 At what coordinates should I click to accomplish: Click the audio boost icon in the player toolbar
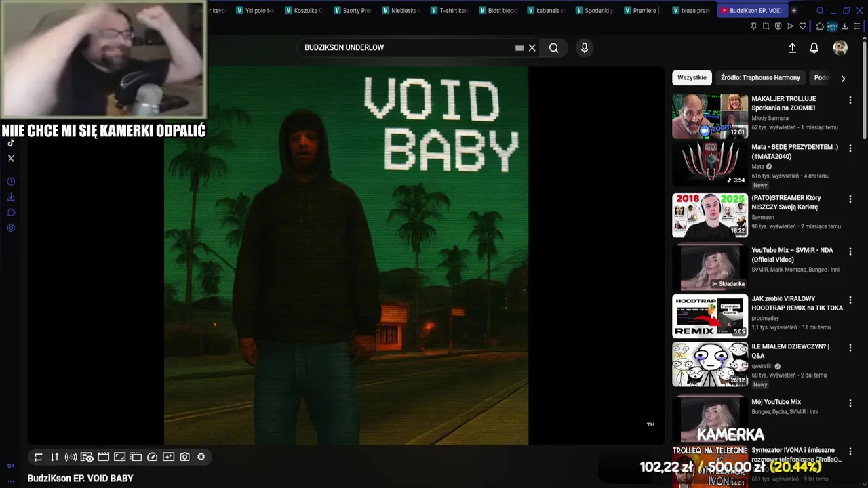point(71,457)
